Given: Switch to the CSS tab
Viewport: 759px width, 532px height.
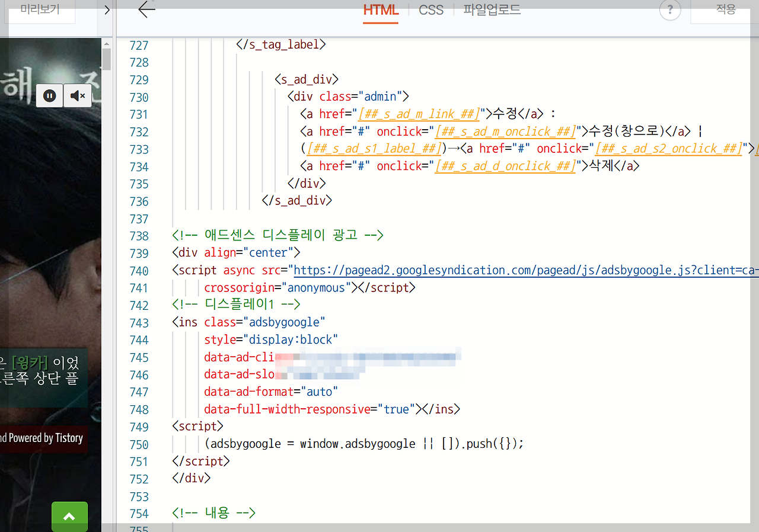Looking at the screenshot, I should (431, 10).
